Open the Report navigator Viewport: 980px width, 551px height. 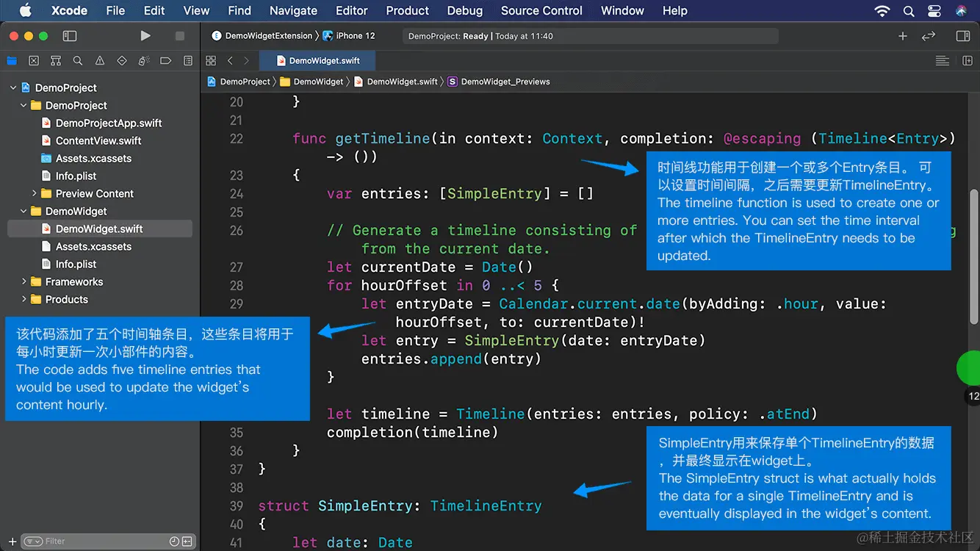[188, 61]
